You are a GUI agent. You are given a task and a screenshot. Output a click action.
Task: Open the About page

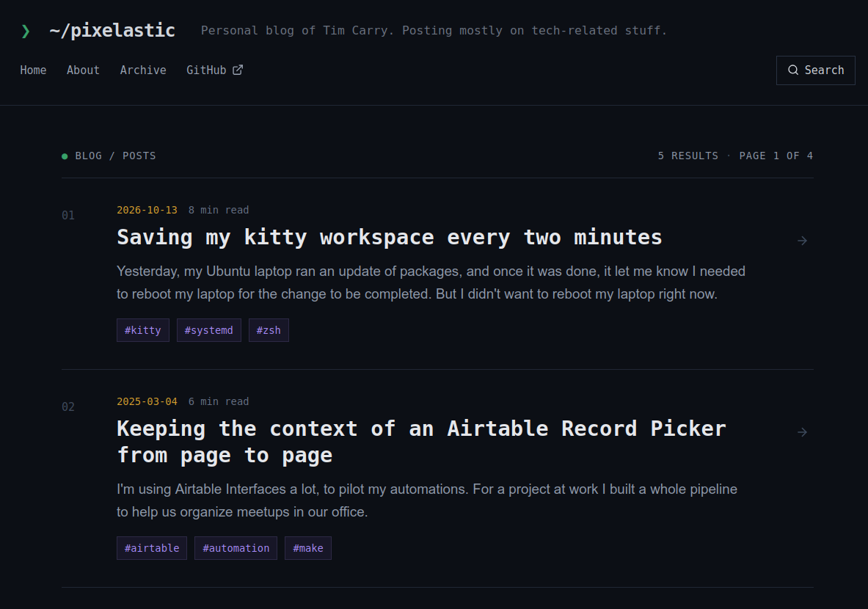point(83,70)
